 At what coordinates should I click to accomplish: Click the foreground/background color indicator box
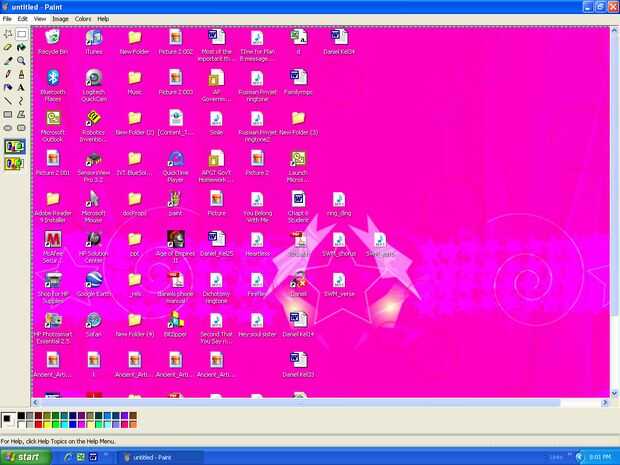8,420
